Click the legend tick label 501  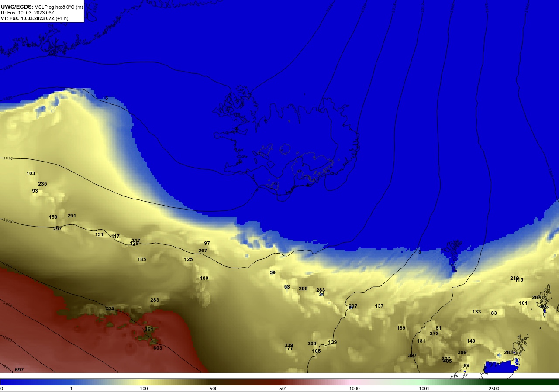coord(283,389)
